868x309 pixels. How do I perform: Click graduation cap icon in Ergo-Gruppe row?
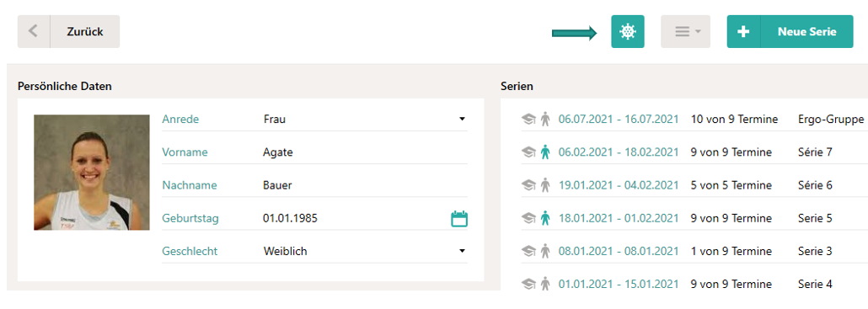[x=528, y=119]
